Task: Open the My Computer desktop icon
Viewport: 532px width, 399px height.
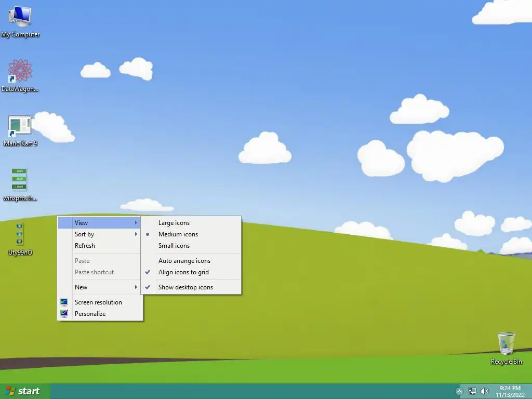Action: [20, 21]
